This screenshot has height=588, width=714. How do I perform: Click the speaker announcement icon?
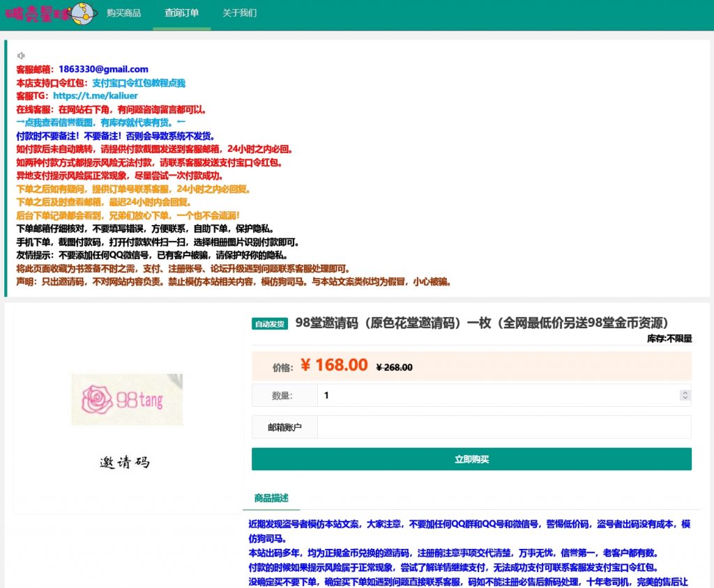[x=21, y=56]
